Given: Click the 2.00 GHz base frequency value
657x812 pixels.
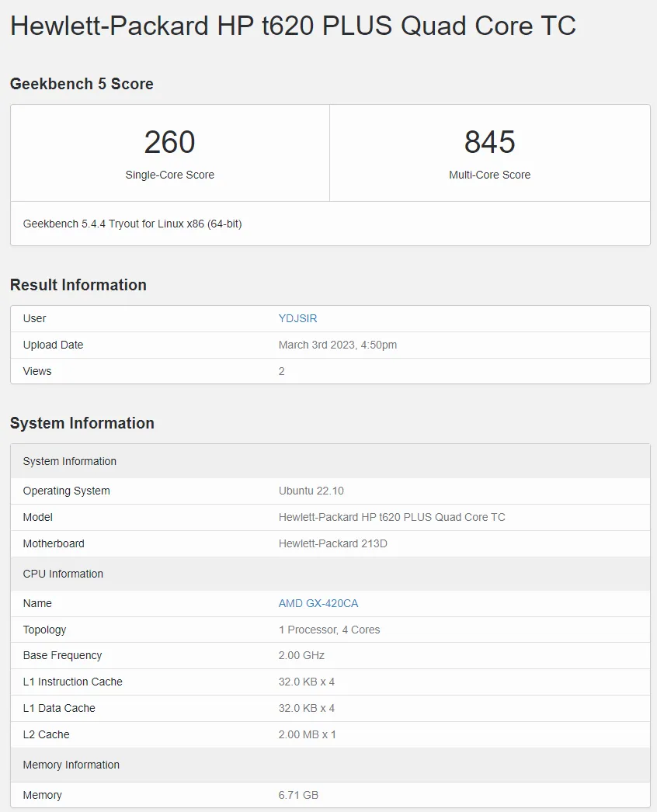Looking at the screenshot, I should 301,655.
